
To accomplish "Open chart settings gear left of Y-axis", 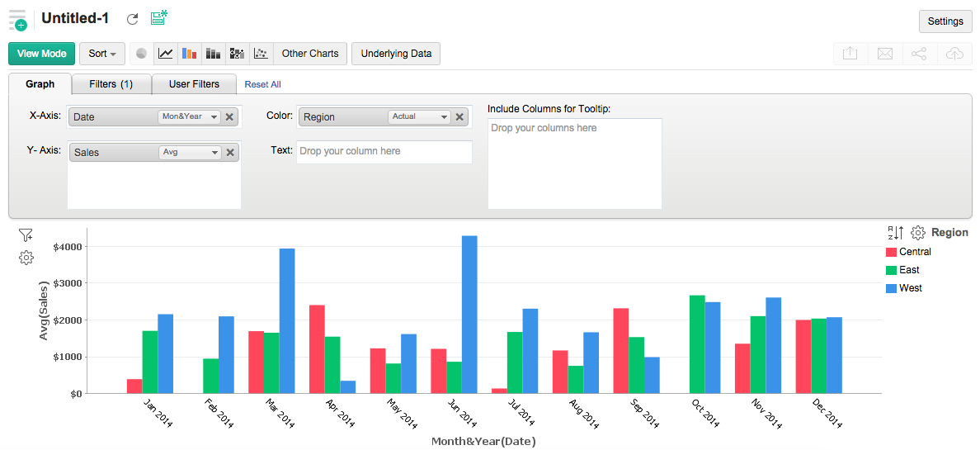I will (x=26, y=258).
